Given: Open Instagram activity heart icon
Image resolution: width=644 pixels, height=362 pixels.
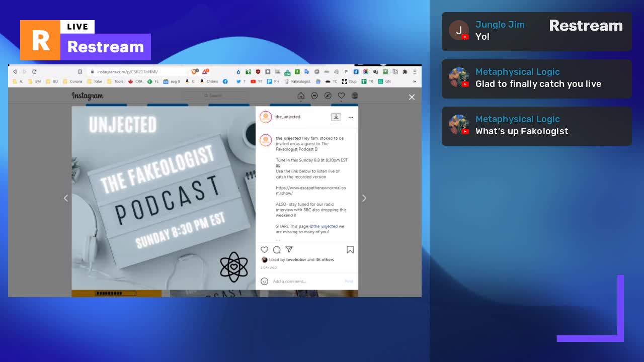Looking at the screenshot, I should click(x=341, y=96).
